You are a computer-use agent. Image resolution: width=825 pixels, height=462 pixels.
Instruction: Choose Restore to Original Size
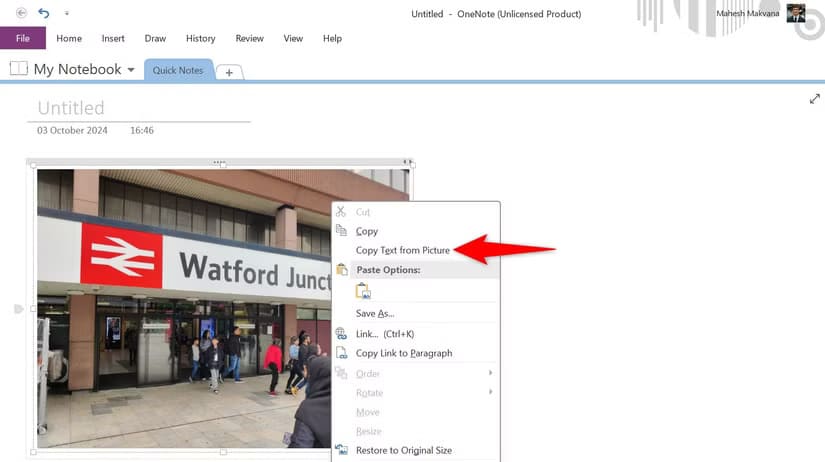click(403, 450)
